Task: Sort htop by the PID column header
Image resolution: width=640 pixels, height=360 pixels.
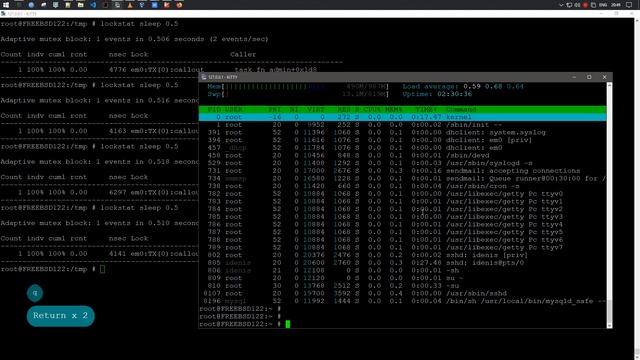Action: (214, 109)
